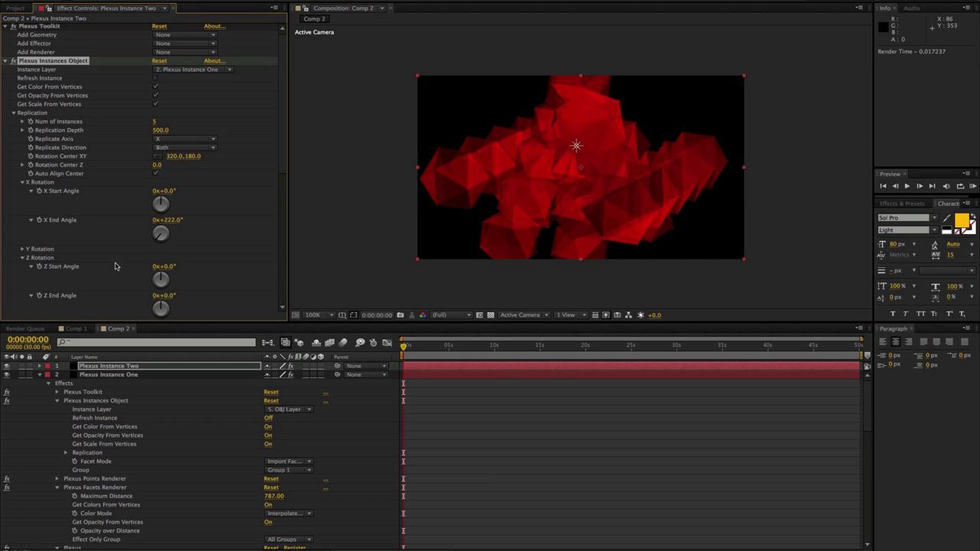Viewport: 980px width, 551px height.
Task: Click the X End Angle dial
Action: coord(161,234)
